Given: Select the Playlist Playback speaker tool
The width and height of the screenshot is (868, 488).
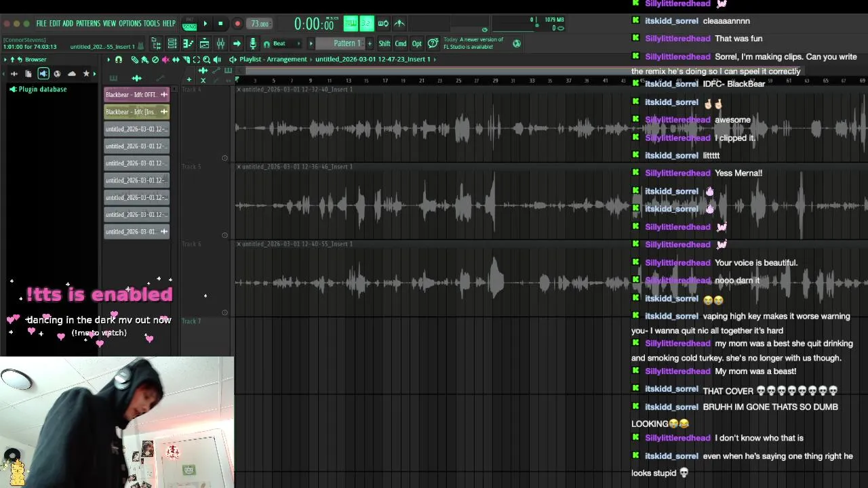Looking at the screenshot, I should tap(217, 60).
